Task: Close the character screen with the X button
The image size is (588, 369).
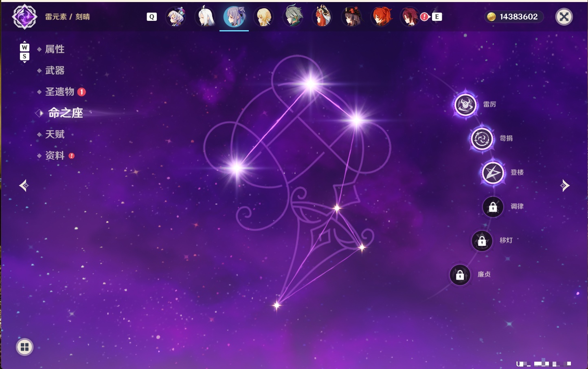Action: tap(564, 17)
